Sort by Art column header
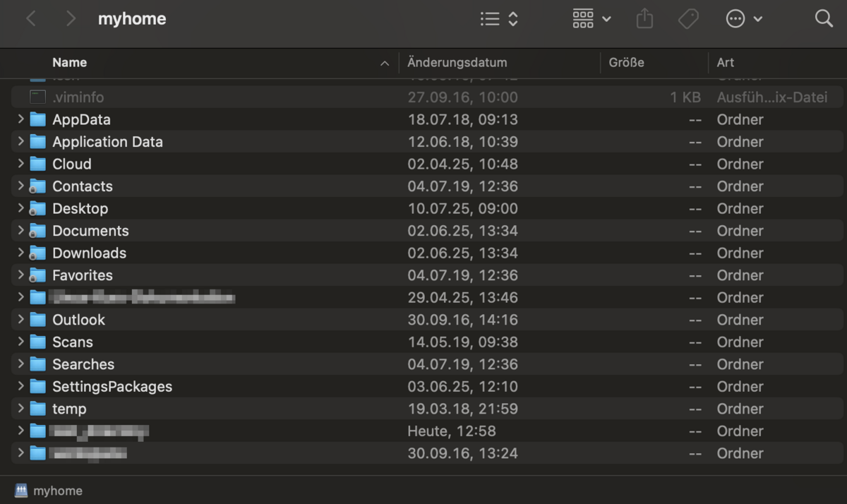Screen dimensions: 847x504 (x=726, y=62)
